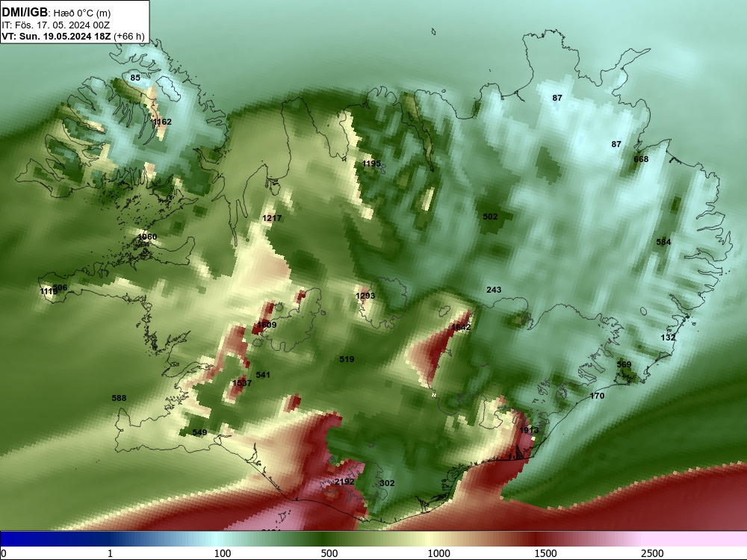Click the map value 569
This screenshot has width=747, height=560.
tap(624, 364)
